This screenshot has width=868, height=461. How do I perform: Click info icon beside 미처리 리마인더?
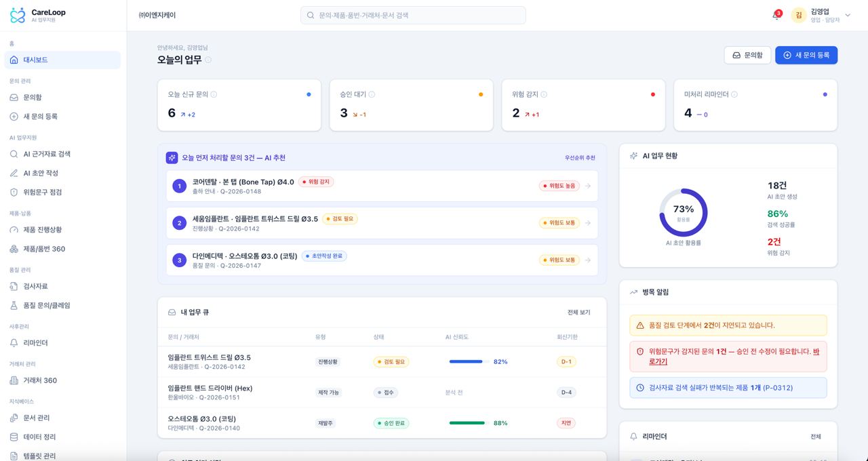pos(734,94)
